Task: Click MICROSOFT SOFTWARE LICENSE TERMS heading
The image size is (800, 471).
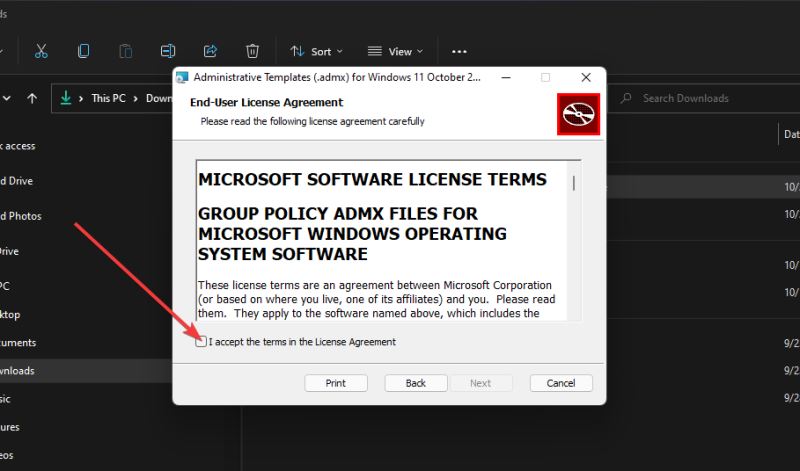Action: [372, 180]
